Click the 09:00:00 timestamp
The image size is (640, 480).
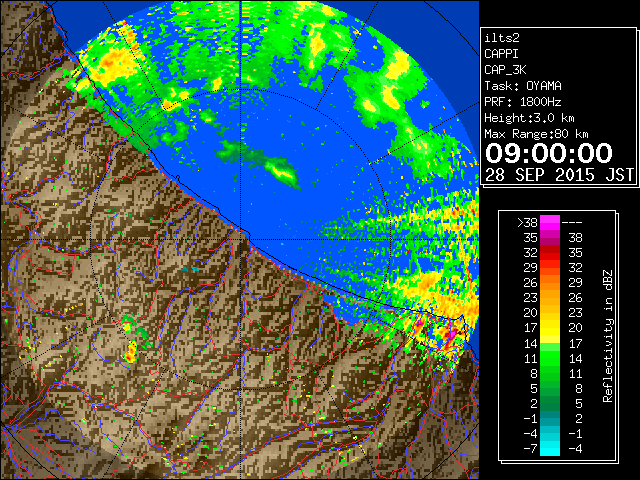[x=549, y=153]
